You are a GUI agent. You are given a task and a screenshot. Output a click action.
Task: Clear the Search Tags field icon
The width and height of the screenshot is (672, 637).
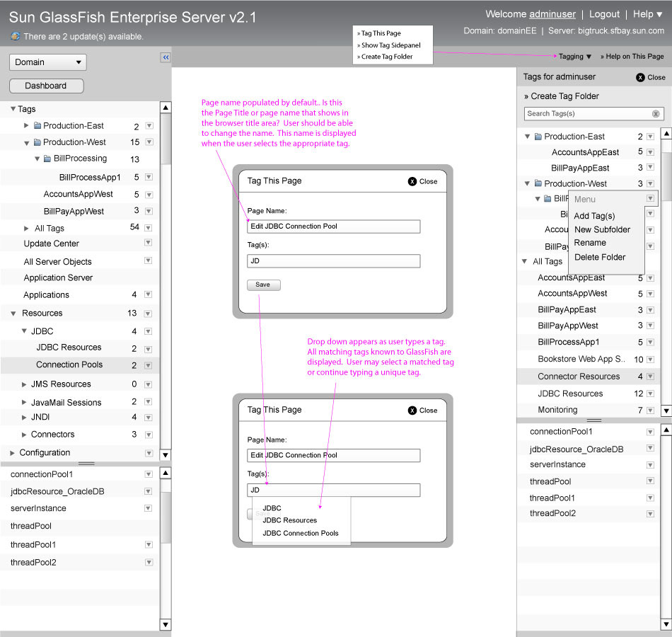[656, 114]
